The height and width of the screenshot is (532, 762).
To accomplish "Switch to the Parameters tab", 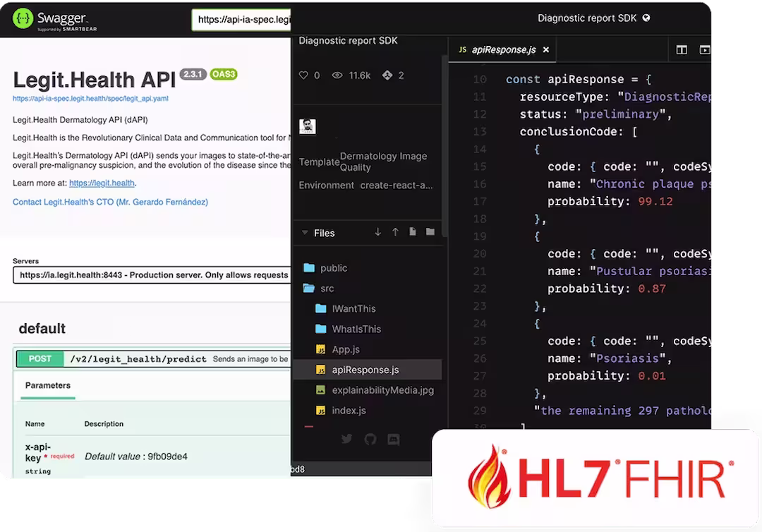I will (x=47, y=386).
